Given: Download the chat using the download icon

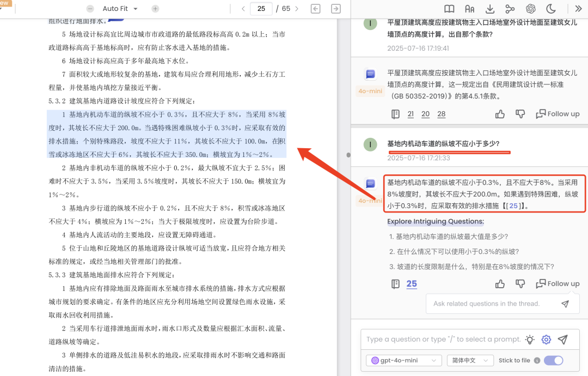Looking at the screenshot, I should (x=490, y=9).
